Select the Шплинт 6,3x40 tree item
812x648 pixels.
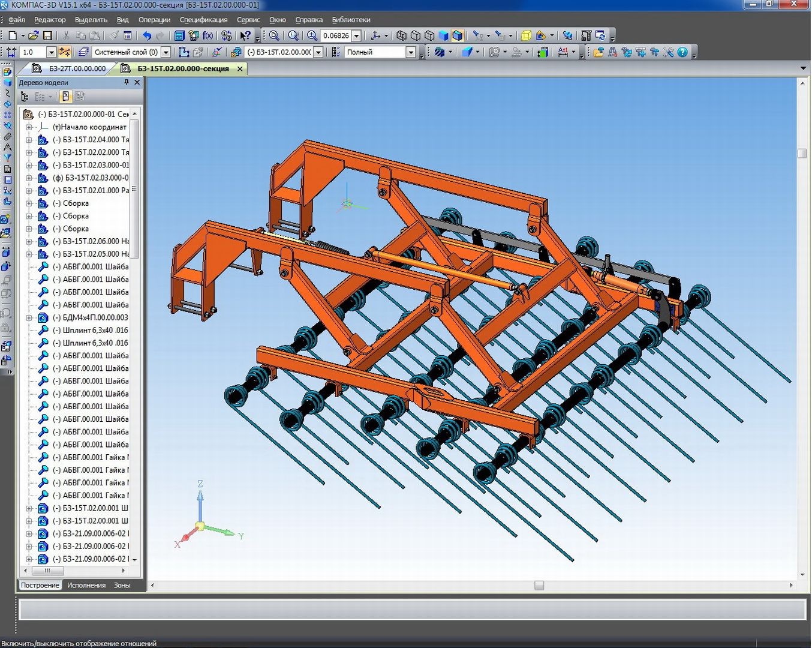95,330
